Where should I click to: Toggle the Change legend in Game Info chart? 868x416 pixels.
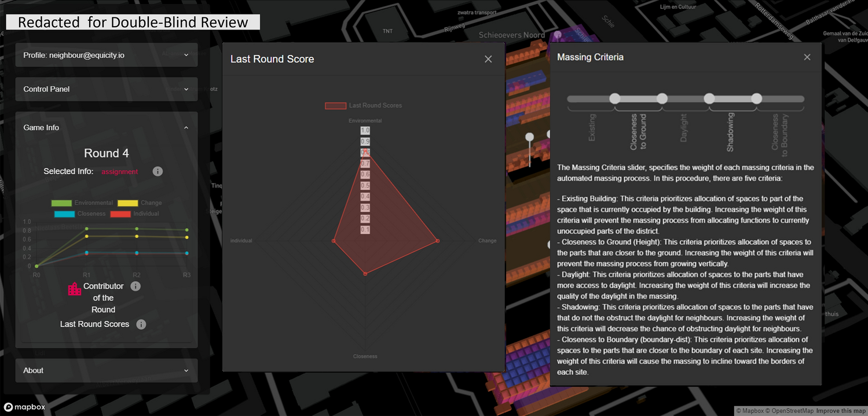coord(140,203)
